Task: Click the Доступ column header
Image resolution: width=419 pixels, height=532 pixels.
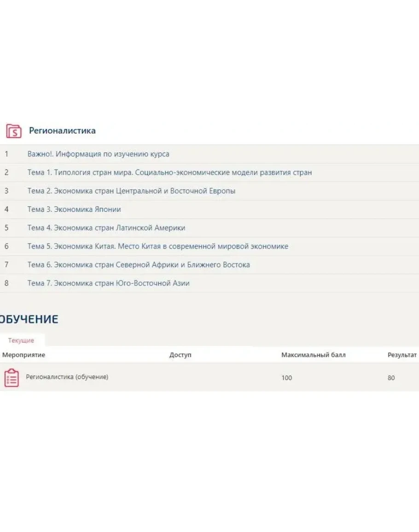Action: pos(180,355)
